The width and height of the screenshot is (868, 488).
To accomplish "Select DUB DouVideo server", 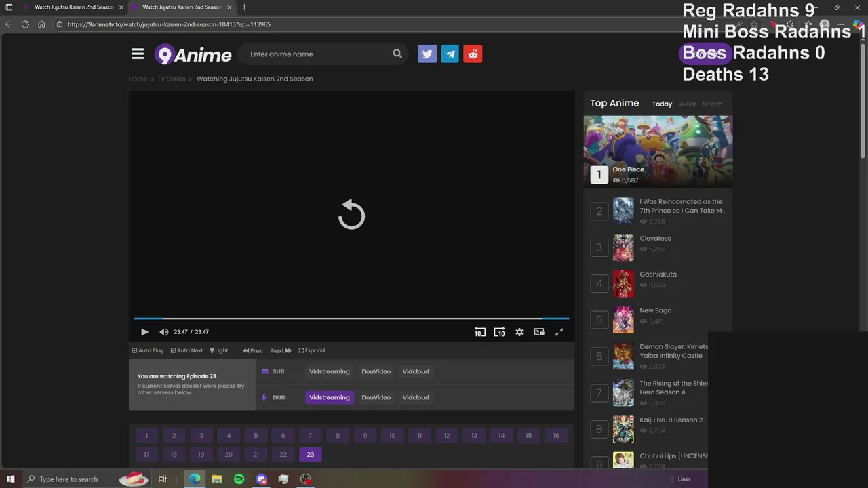I will click(376, 397).
